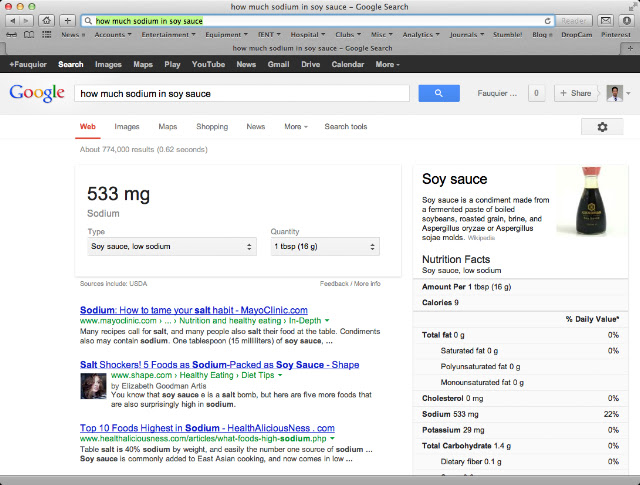Click the Google logo
640x485 pixels.
click(x=37, y=93)
